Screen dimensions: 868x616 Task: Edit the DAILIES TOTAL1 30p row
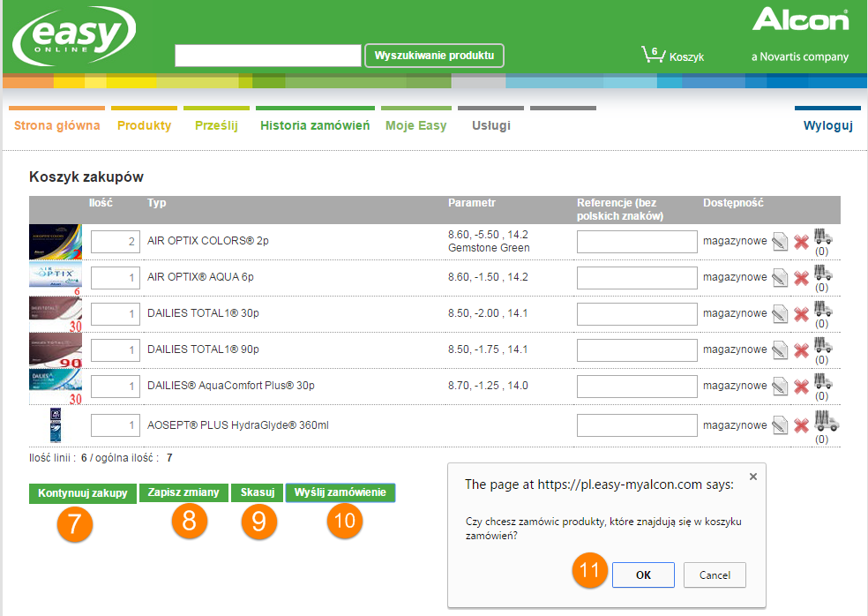pos(780,314)
